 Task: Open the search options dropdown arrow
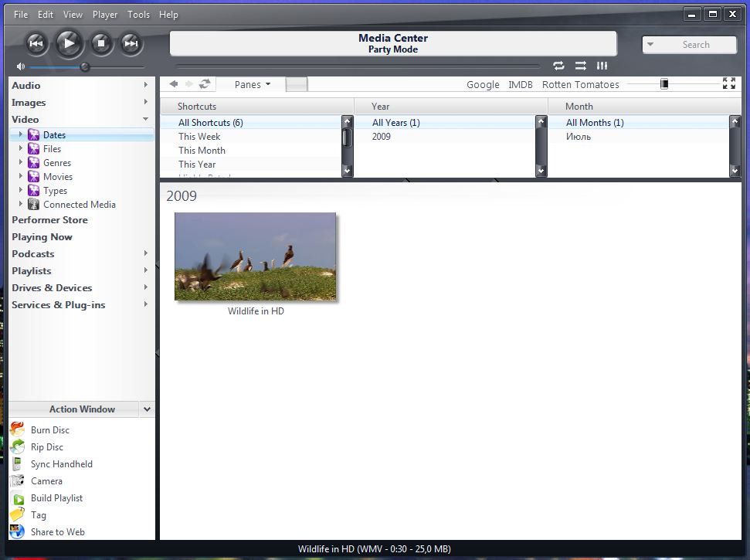click(x=650, y=44)
